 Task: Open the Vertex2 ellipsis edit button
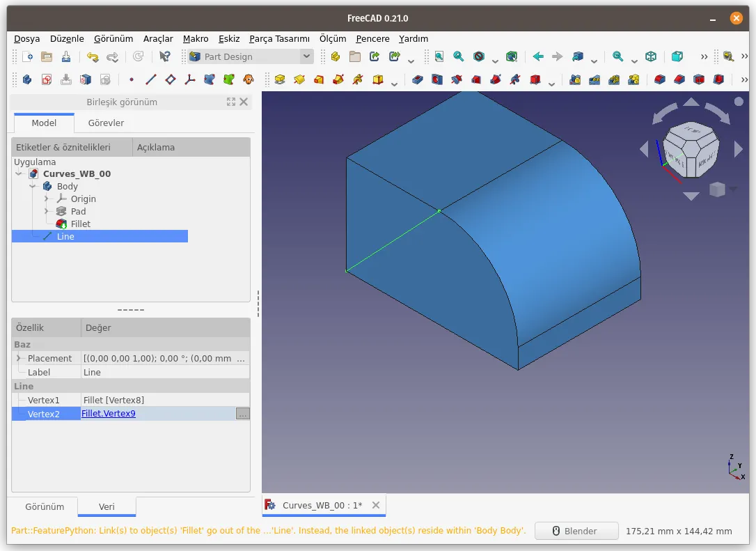click(x=242, y=414)
